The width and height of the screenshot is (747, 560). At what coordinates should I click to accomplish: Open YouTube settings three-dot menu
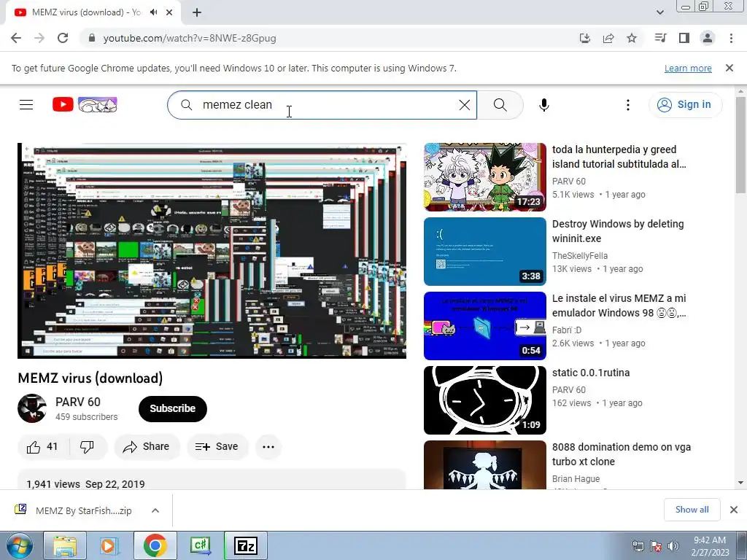pyautogui.click(x=628, y=105)
